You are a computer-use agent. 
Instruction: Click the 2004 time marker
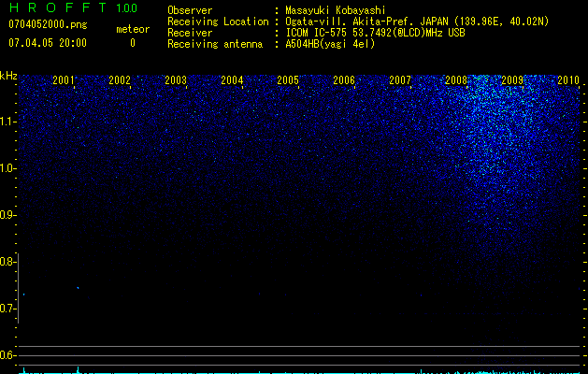coord(232,79)
